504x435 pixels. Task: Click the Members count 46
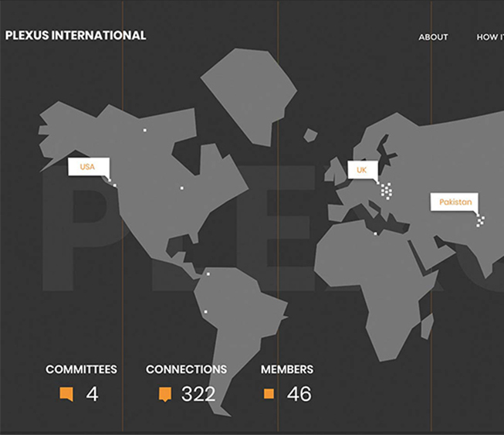[299, 394]
